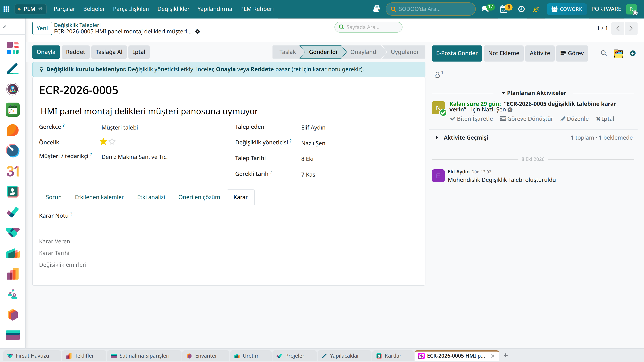Click the SODOO'da Ara search field
Screen dimensions: 644x362
point(430,9)
